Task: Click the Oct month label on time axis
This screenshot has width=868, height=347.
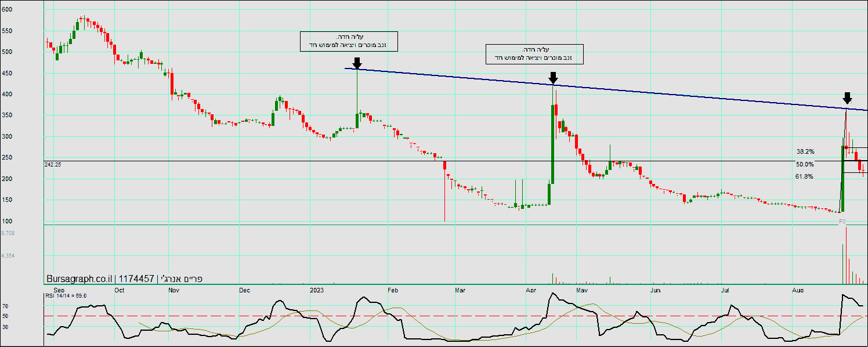Action: click(x=120, y=289)
